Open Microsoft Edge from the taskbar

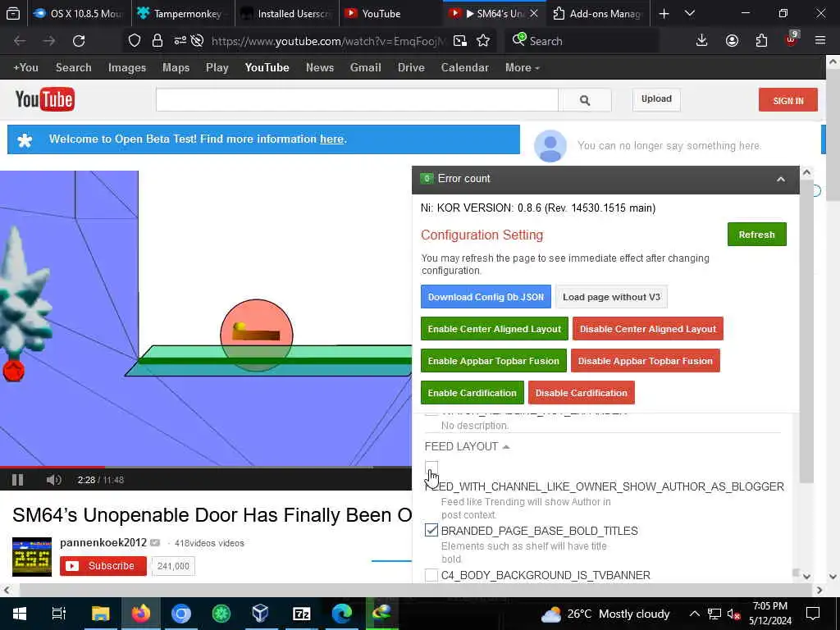[342, 614]
